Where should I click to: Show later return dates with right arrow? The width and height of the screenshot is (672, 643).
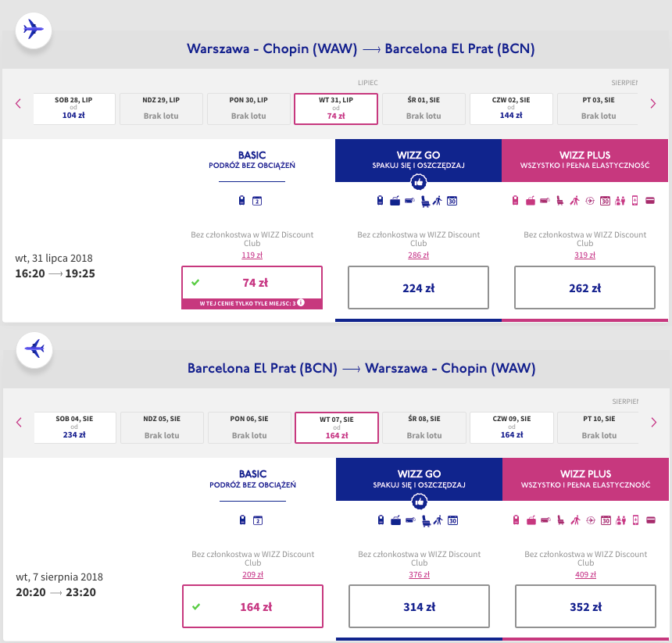click(x=653, y=423)
